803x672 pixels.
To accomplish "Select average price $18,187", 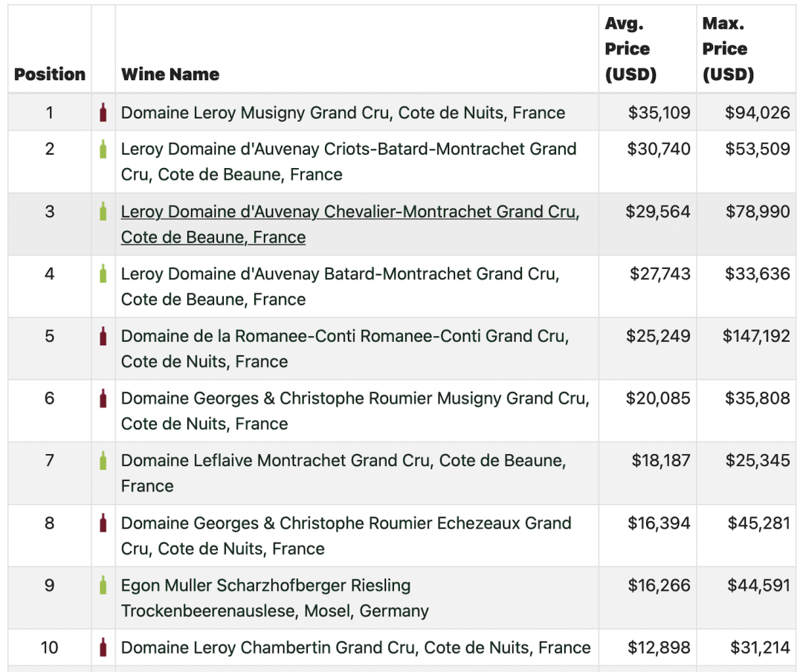I will (x=661, y=460).
